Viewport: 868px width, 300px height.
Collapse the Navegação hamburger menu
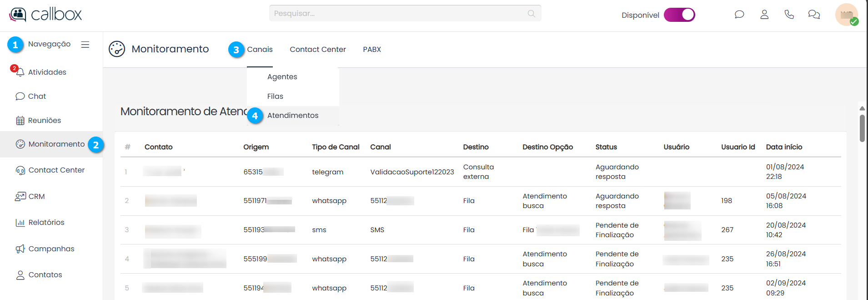point(85,45)
